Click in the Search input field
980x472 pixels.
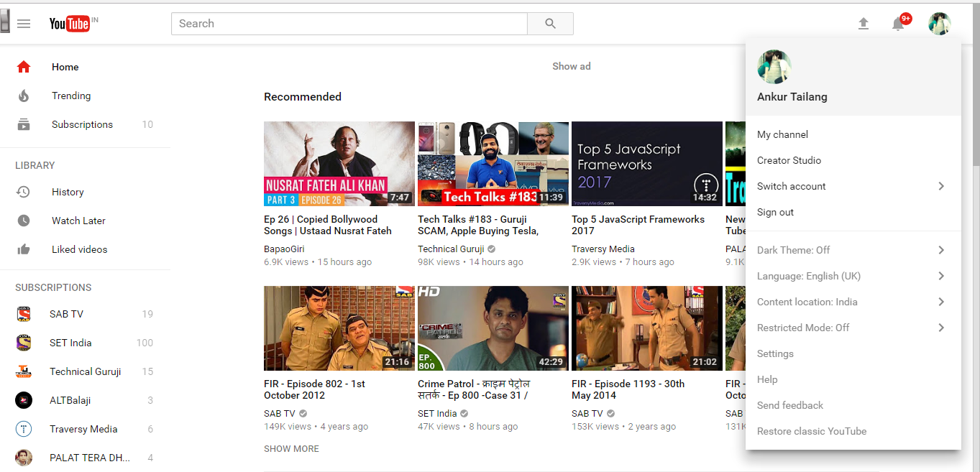[349, 24]
